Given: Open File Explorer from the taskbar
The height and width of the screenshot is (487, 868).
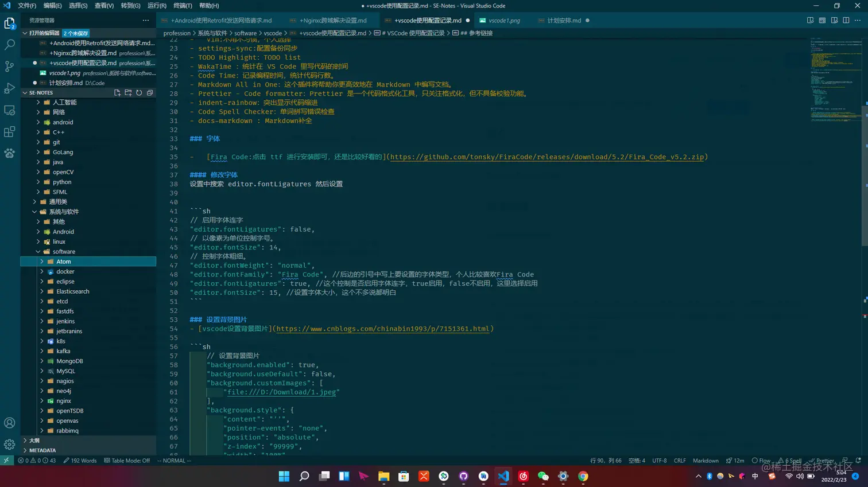Looking at the screenshot, I should (384, 476).
